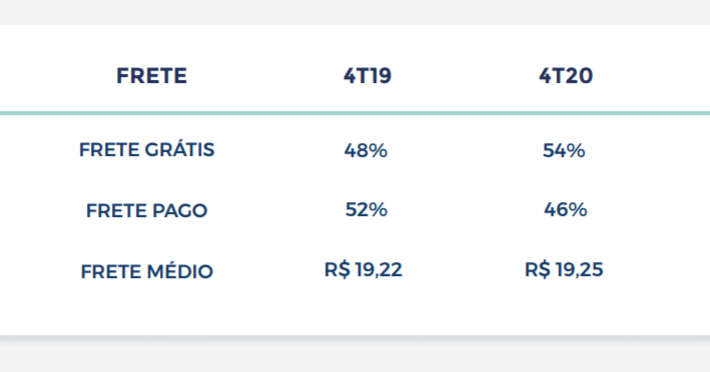Click the word MÉDIO in last row
This screenshot has width=710, height=372.
(x=180, y=271)
